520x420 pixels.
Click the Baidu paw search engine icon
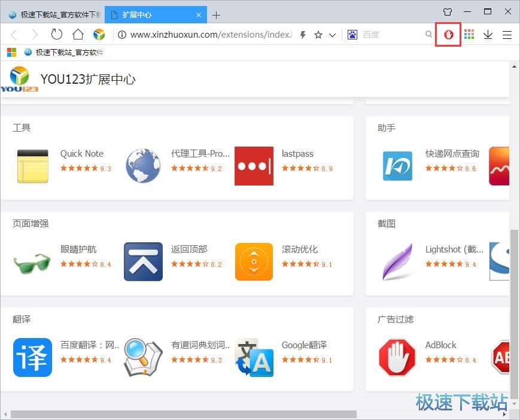point(352,35)
